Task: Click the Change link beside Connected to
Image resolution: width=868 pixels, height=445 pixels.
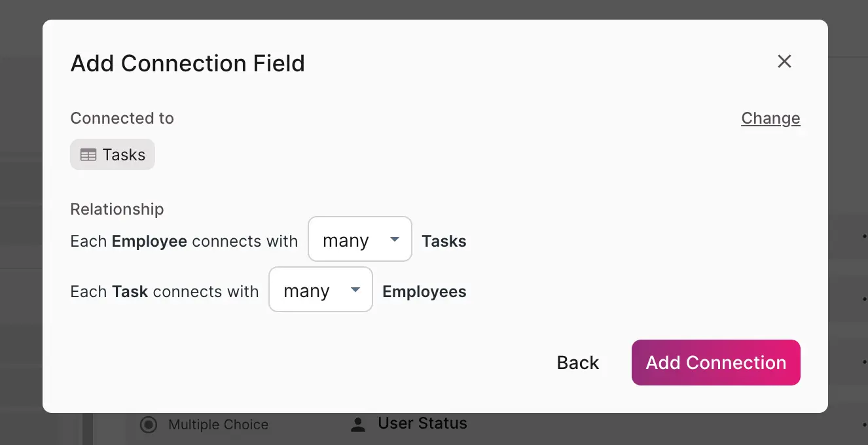Action: click(770, 118)
